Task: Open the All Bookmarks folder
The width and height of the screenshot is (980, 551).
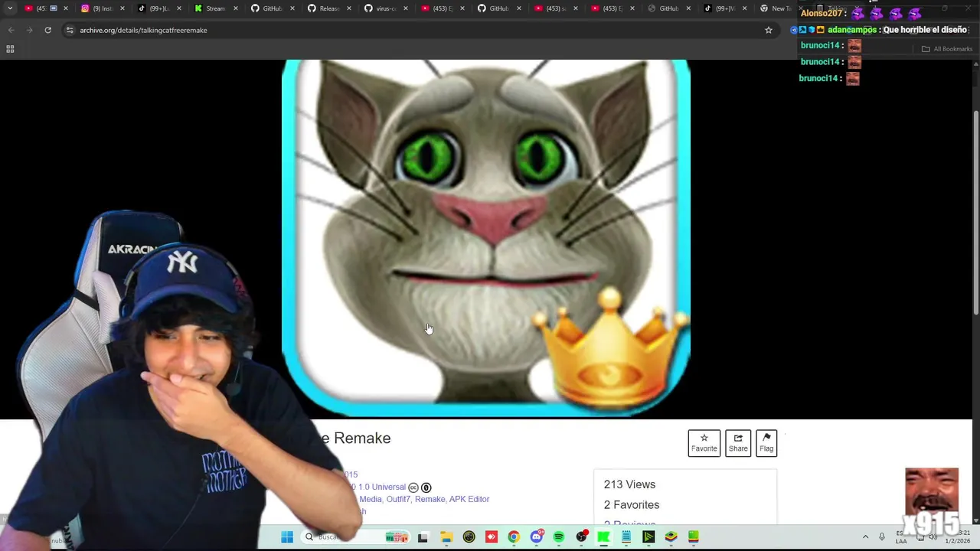Action: tap(947, 49)
